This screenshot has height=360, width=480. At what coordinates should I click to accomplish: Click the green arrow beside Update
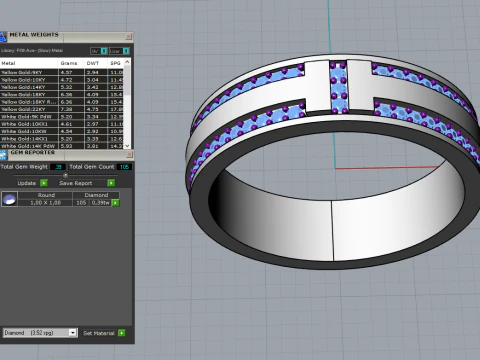coord(44,183)
